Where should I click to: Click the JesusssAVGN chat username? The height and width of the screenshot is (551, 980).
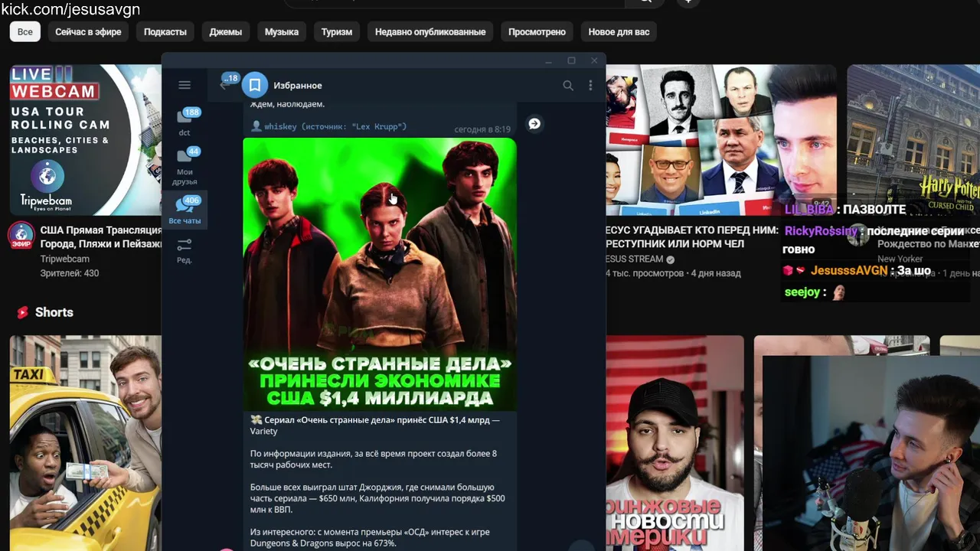(x=849, y=270)
